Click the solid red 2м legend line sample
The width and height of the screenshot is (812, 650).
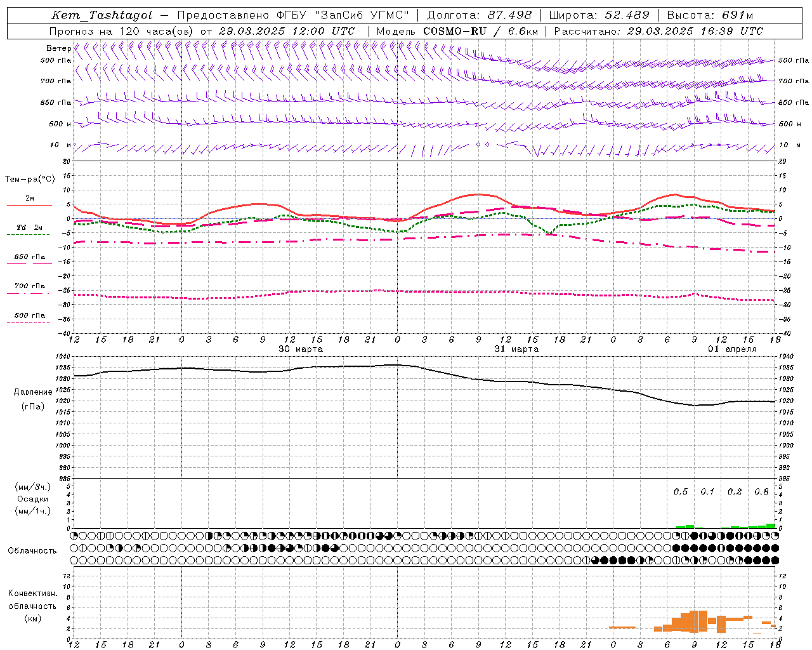29,205
